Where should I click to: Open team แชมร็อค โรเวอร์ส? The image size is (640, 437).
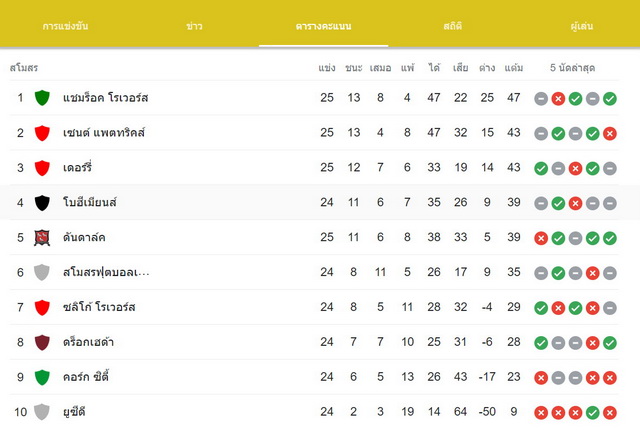pos(105,98)
